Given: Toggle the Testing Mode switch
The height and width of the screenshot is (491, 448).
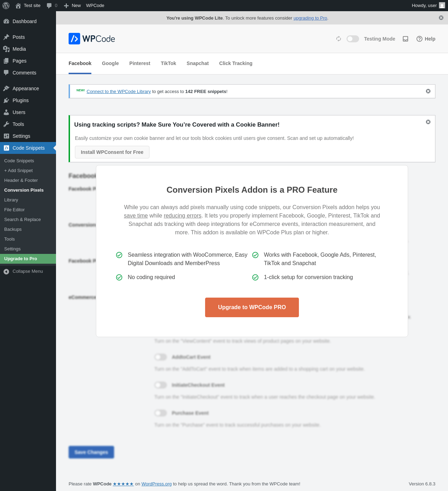Looking at the screenshot, I should pyautogui.click(x=353, y=39).
